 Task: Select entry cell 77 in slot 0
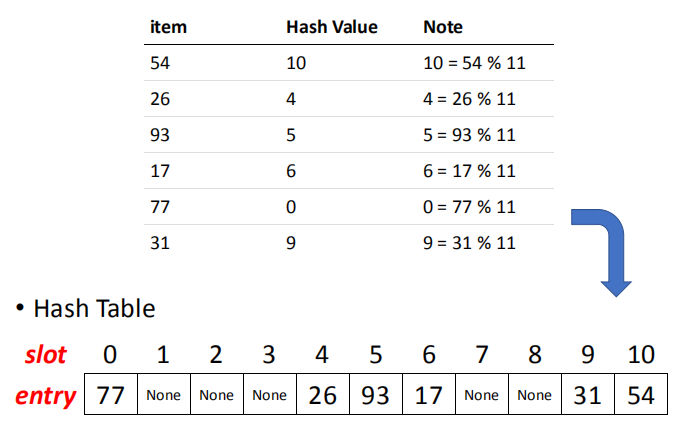click(110, 395)
